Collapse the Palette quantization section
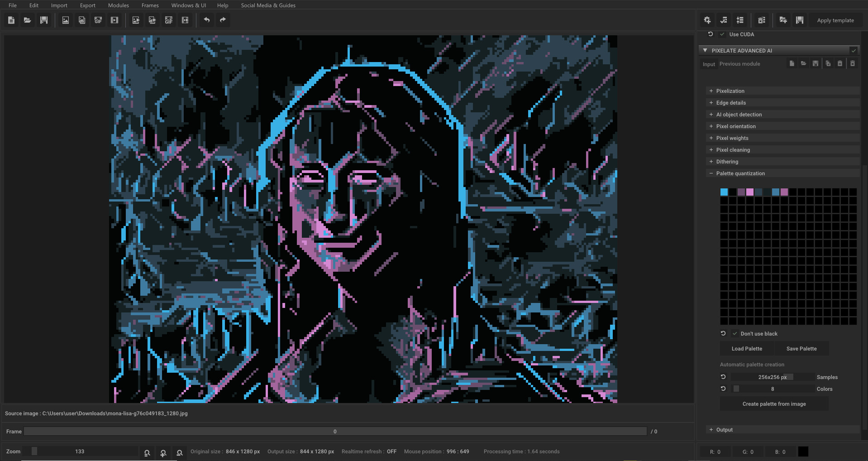 click(x=740, y=173)
